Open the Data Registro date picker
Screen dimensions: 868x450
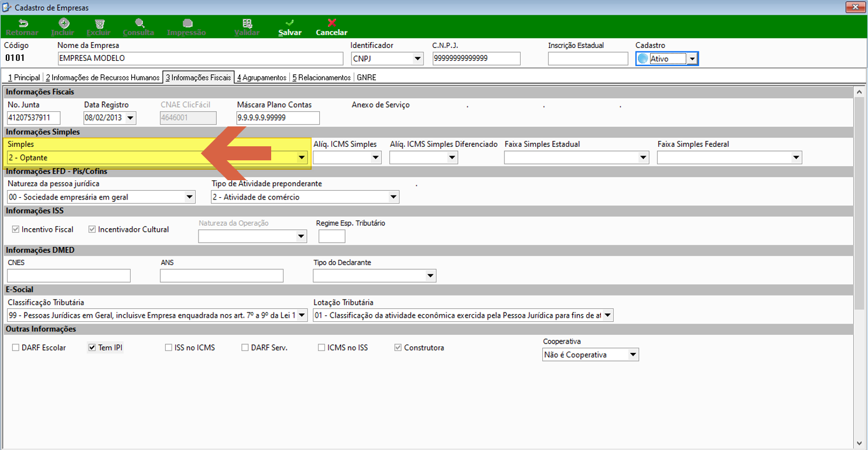pyautogui.click(x=130, y=118)
